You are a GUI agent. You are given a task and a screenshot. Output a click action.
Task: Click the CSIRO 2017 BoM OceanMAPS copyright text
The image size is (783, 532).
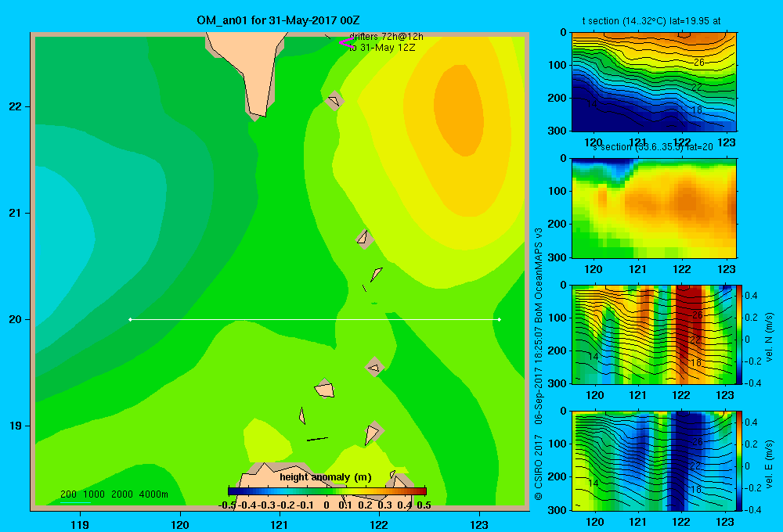(x=539, y=364)
